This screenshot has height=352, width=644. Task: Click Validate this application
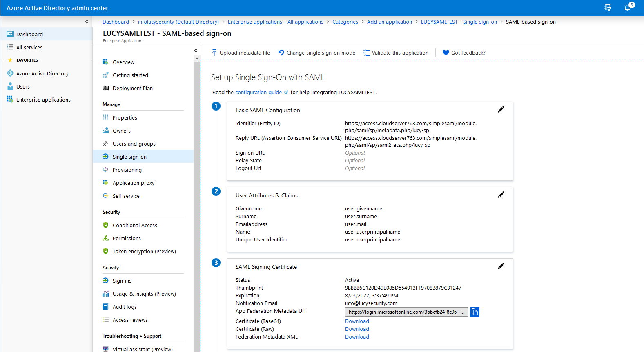[396, 53]
